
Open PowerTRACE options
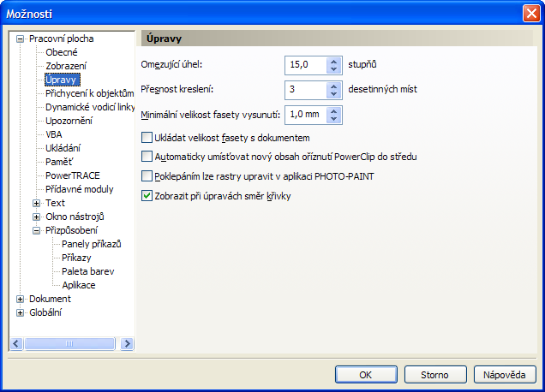point(73,175)
